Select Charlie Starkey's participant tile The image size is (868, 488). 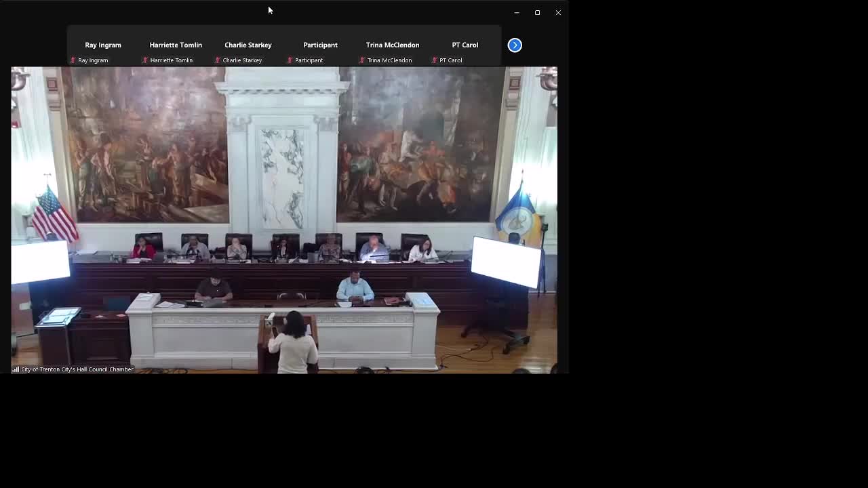coord(248,45)
